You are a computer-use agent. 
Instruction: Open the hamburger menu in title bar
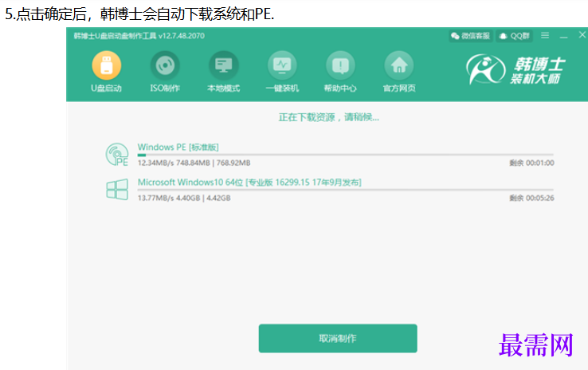(545, 35)
